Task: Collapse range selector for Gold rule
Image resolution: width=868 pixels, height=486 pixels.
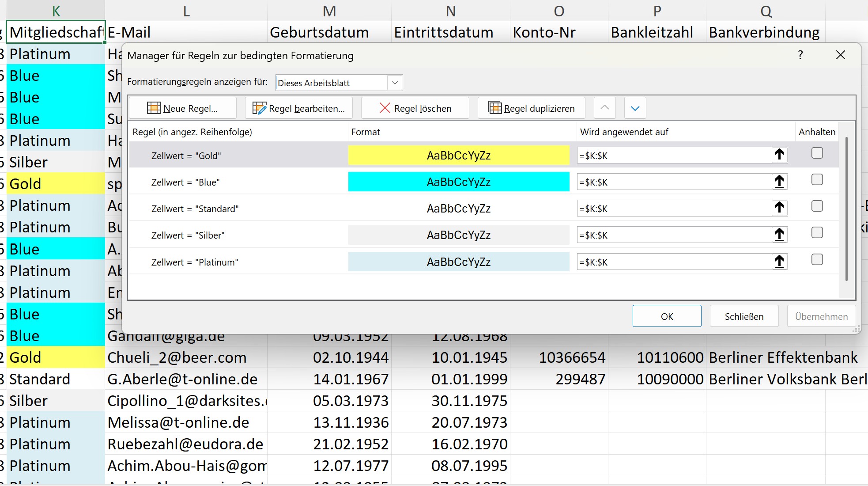Action: click(779, 155)
